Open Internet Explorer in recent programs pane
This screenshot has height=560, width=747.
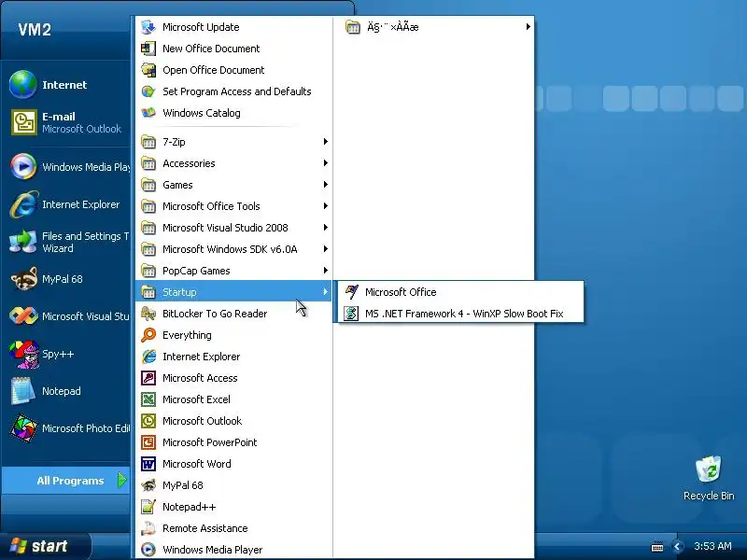65,204
